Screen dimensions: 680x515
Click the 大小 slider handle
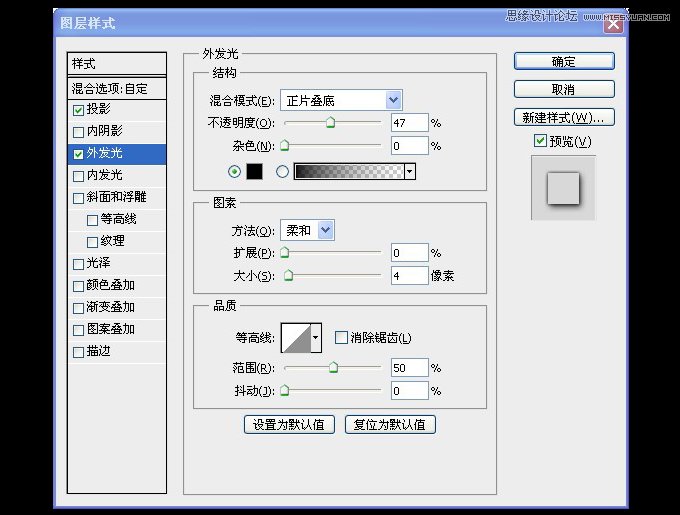click(288, 275)
